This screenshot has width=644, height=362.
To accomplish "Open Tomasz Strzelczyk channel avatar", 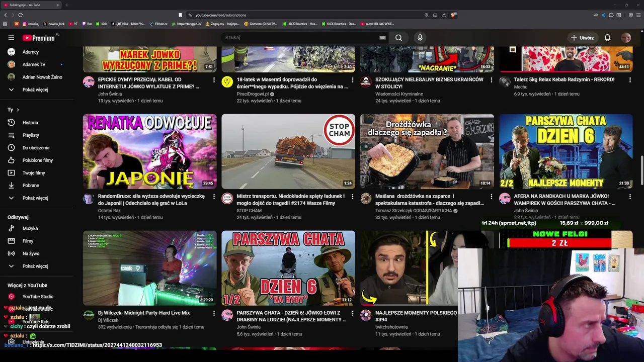I will (366, 199).
